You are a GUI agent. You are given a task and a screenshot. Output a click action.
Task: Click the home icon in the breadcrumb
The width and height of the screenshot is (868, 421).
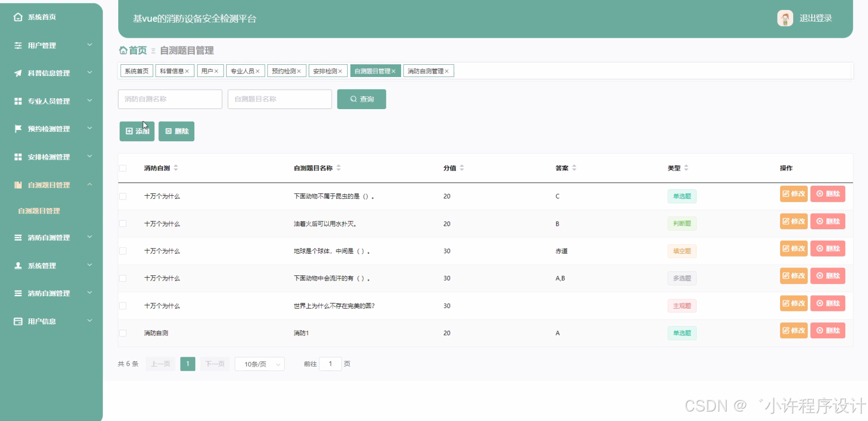pyautogui.click(x=123, y=50)
